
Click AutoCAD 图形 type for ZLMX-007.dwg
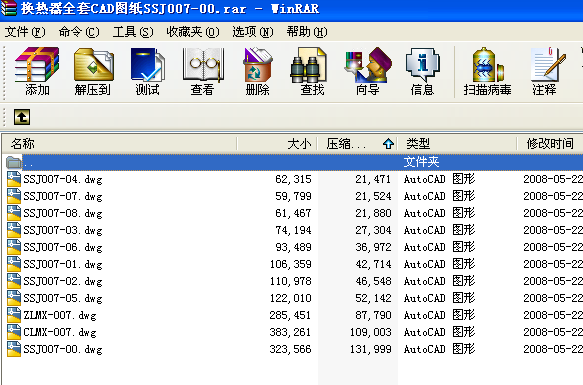point(439,315)
